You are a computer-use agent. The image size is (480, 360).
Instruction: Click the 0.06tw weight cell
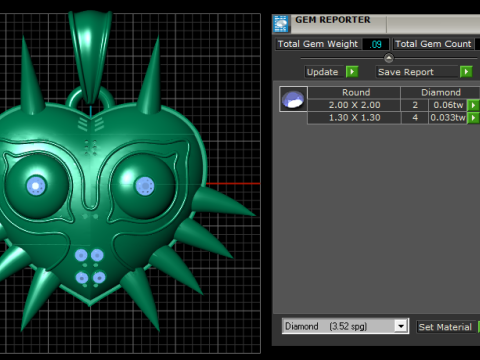point(448,105)
